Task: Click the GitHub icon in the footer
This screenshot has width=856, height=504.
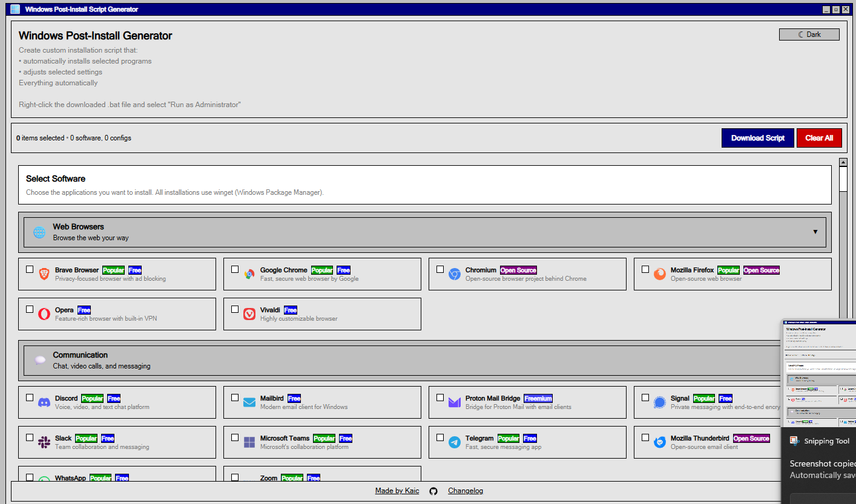Action: (x=433, y=491)
